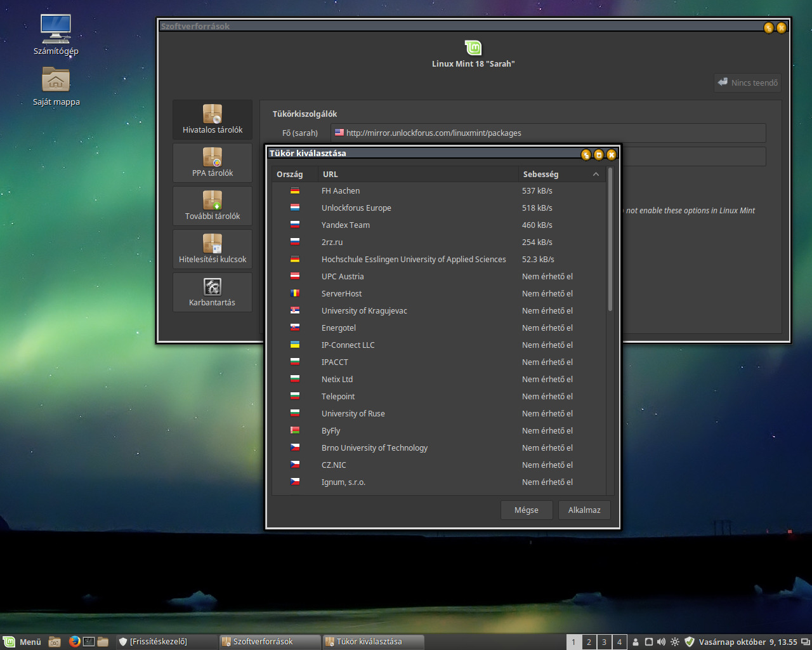Select the Netix Ltd mirror
Viewport: 812px width, 650px height.
pos(438,379)
